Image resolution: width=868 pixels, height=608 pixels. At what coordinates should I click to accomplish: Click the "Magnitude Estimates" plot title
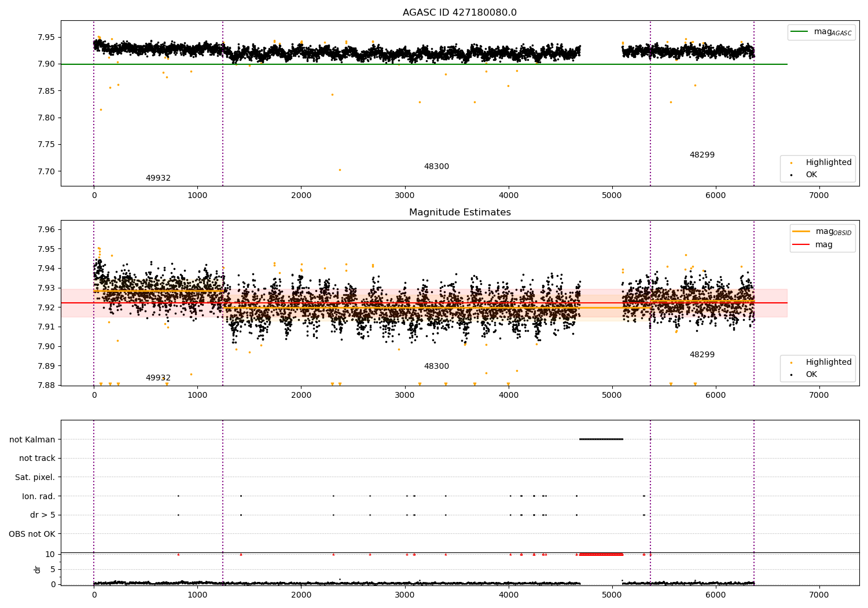460,213
